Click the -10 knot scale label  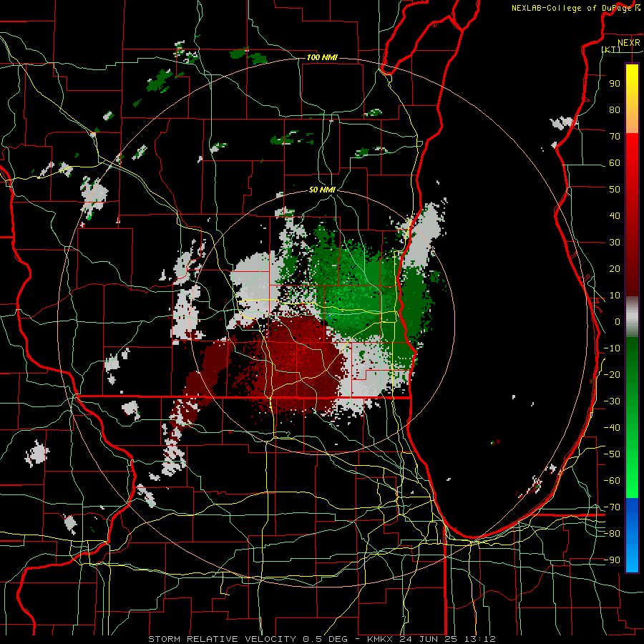(612, 348)
